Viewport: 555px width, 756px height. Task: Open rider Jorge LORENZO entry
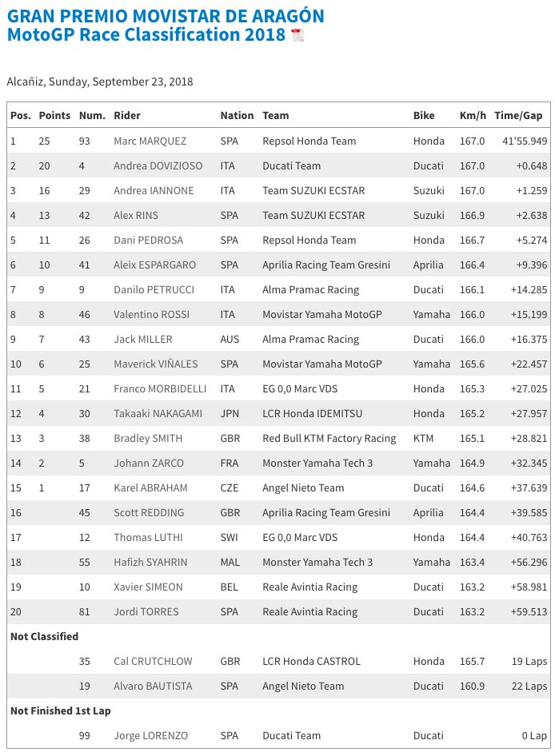click(150, 735)
